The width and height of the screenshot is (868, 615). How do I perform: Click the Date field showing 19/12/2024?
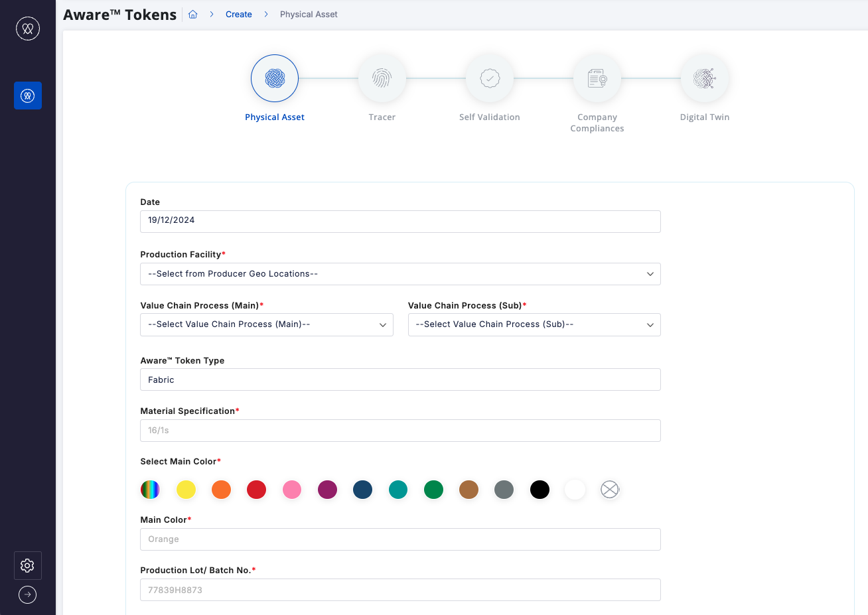tap(400, 221)
